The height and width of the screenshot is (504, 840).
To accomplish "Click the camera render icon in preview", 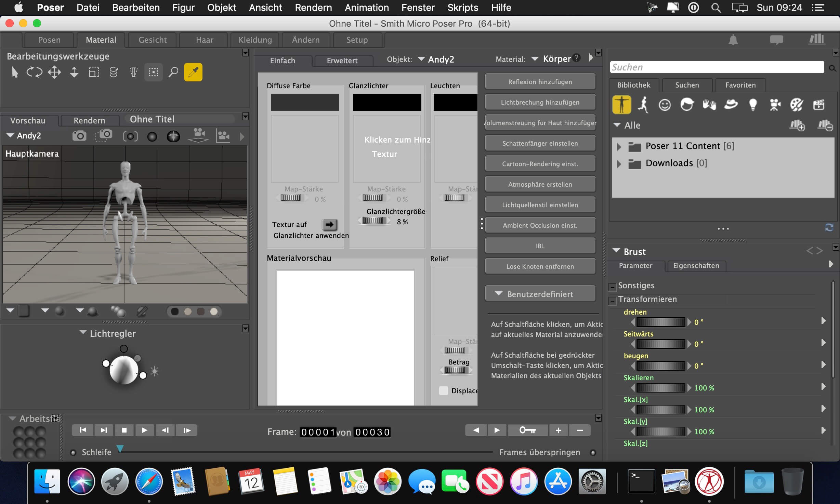I will (79, 136).
